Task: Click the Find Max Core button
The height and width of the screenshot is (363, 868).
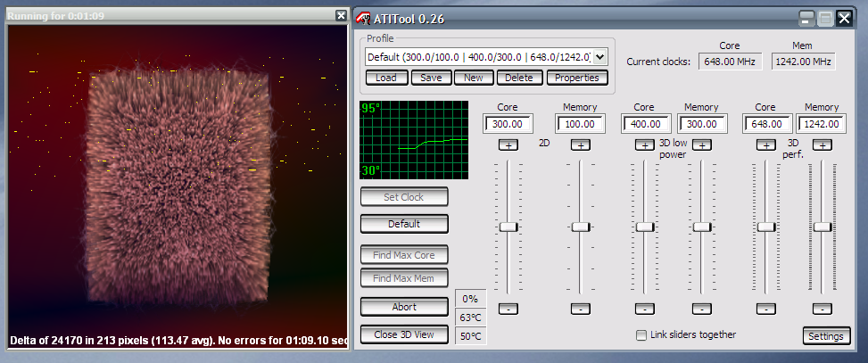Action: pos(403,255)
